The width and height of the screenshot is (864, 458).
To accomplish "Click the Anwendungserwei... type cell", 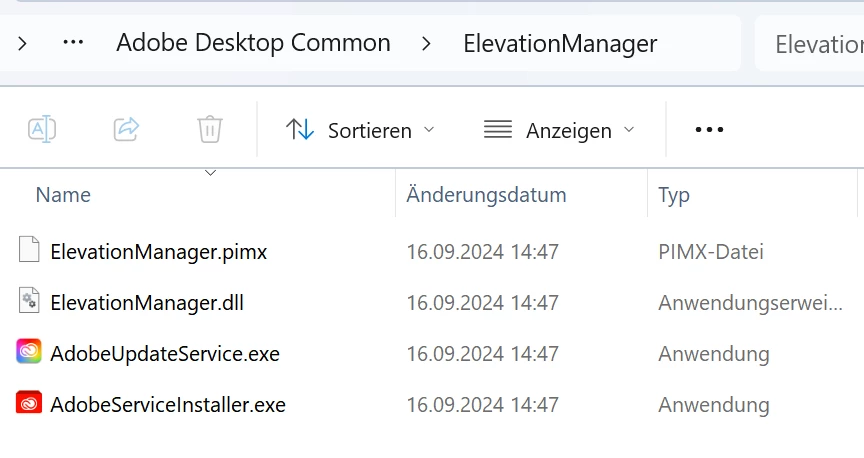I will [750, 303].
